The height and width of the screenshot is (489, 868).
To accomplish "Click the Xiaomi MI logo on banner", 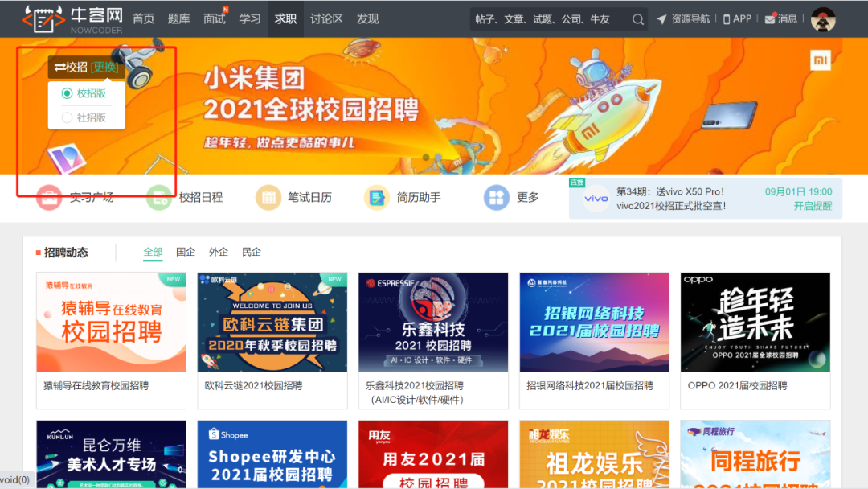I will pos(821,60).
